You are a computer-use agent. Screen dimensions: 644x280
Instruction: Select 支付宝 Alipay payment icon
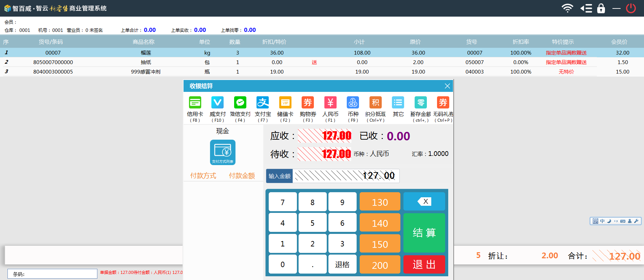tap(263, 103)
